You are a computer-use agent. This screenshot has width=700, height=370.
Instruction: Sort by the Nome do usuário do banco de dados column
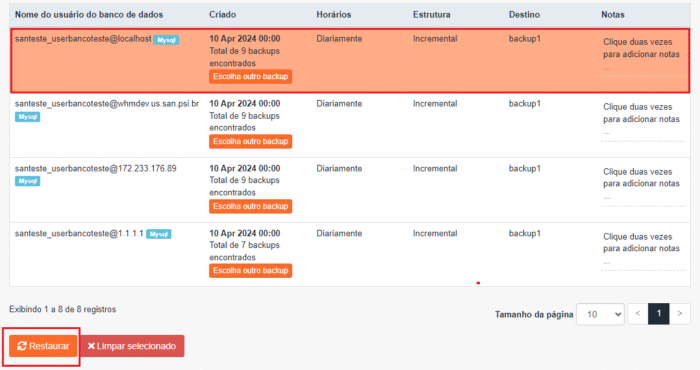coord(89,15)
